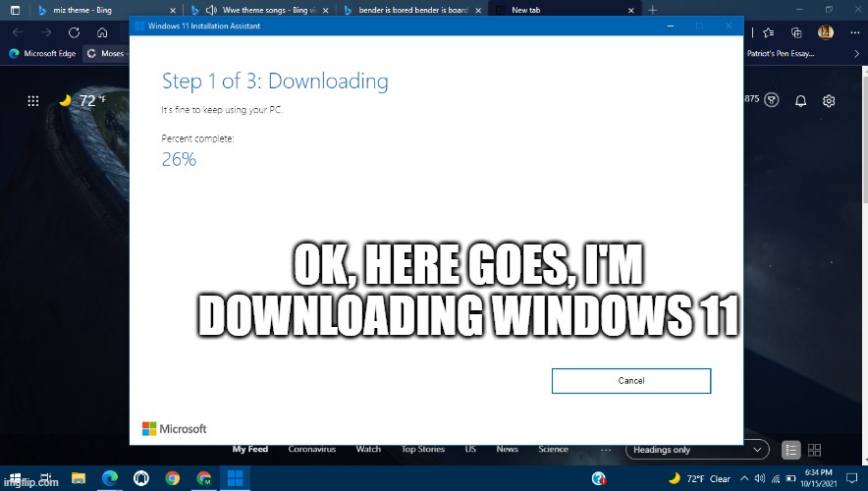The image size is (868, 491).
Task: Open second Chrome profile icon on taskbar
Action: coord(204,478)
